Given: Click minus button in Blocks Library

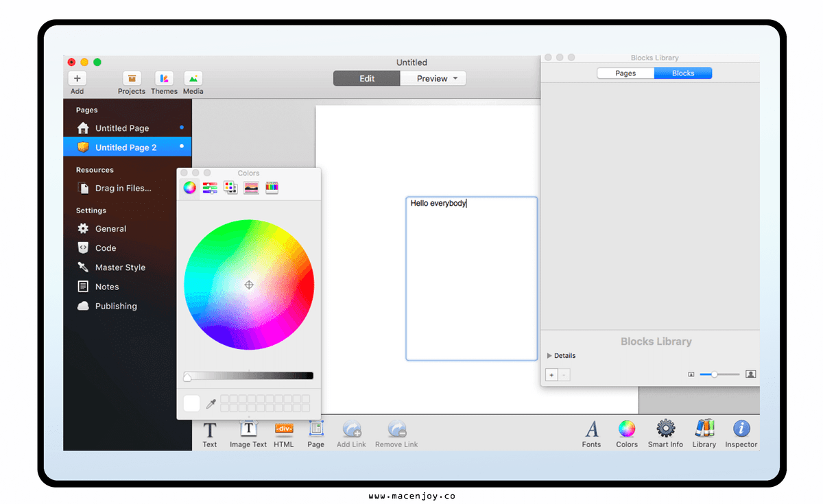Looking at the screenshot, I should point(564,375).
